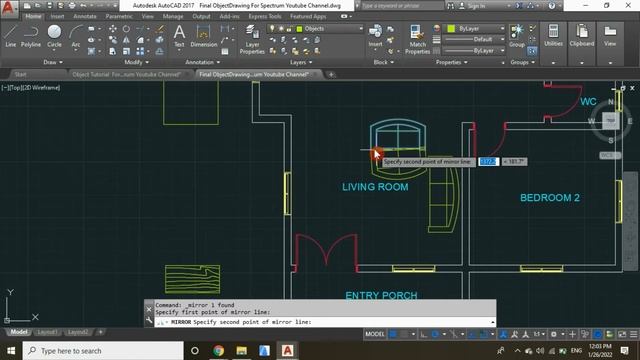Viewport: 640px width, 360px height.
Task: Select the Dimension tool
Action: click(203, 36)
